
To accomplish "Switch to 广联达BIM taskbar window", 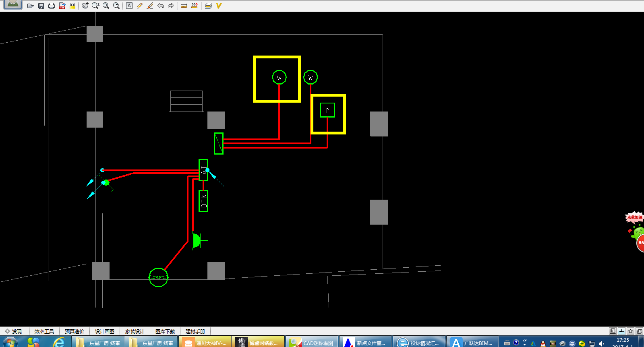I will 472,342.
